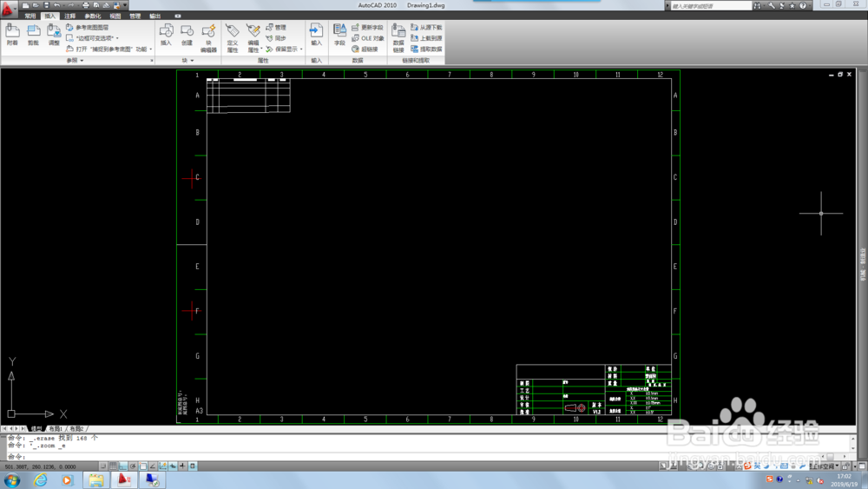
Task: Toggle Snap mode in status bar
Action: 103,466
